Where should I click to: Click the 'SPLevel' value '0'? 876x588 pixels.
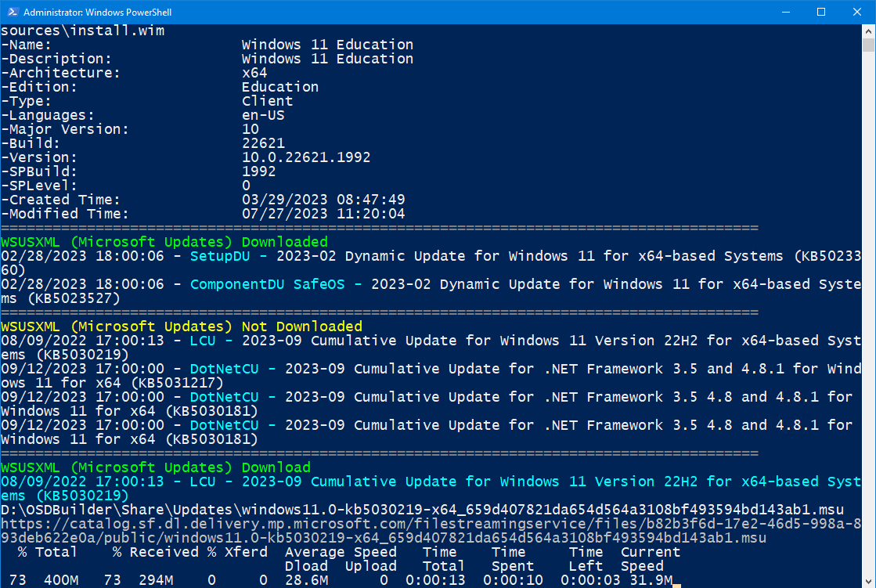pyautogui.click(x=247, y=186)
